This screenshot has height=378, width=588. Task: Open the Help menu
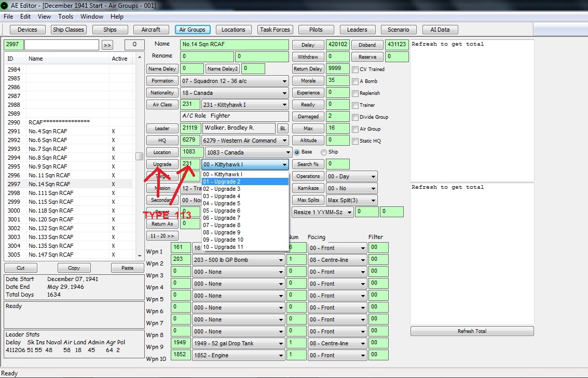(117, 17)
